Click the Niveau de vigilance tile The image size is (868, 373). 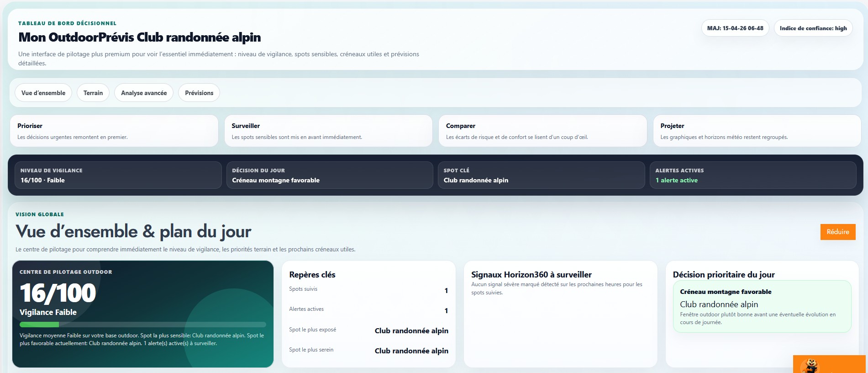[118, 175]
